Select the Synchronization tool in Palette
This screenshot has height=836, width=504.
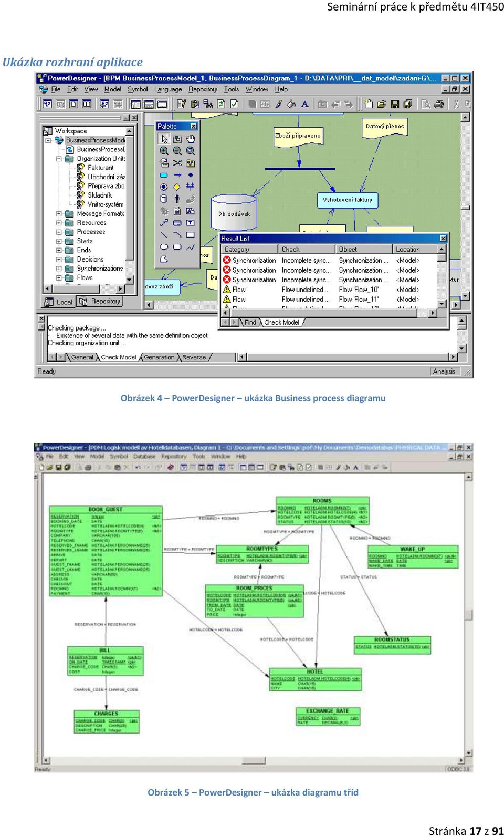coord(190,187)
